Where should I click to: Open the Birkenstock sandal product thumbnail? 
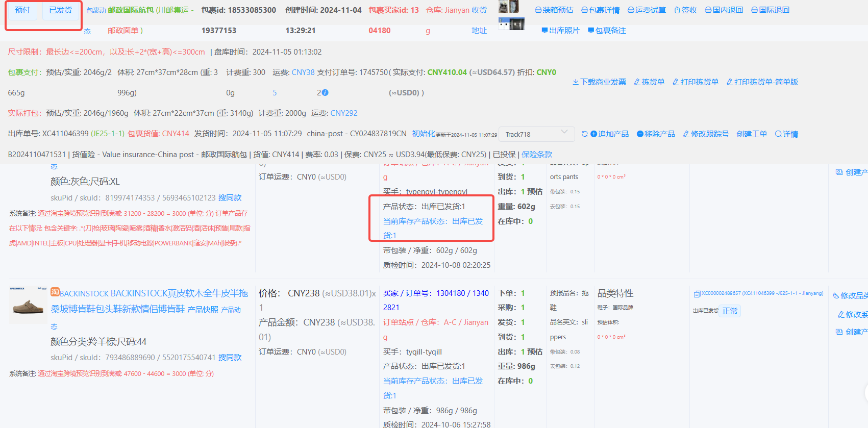tap(29, 305)
